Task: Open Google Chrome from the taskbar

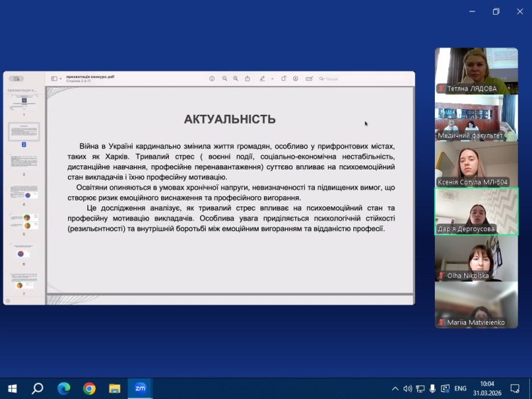Action: click(89, 388)
